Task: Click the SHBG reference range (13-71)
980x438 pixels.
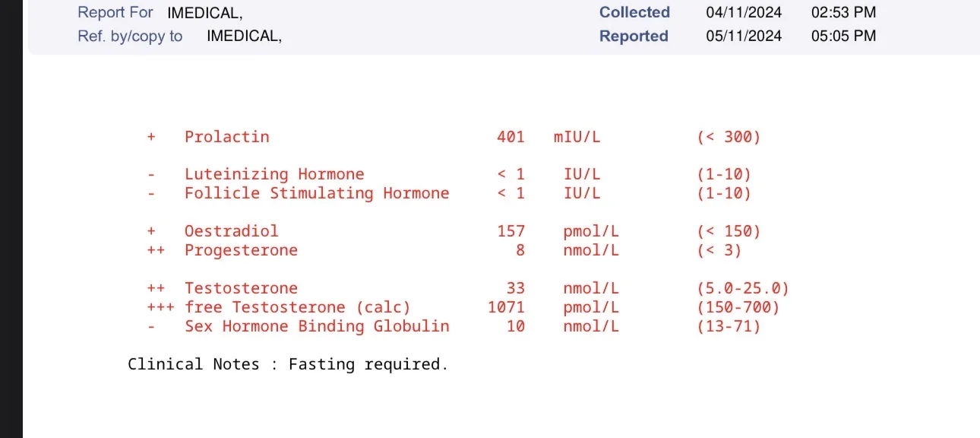Action: pos(729,326)
